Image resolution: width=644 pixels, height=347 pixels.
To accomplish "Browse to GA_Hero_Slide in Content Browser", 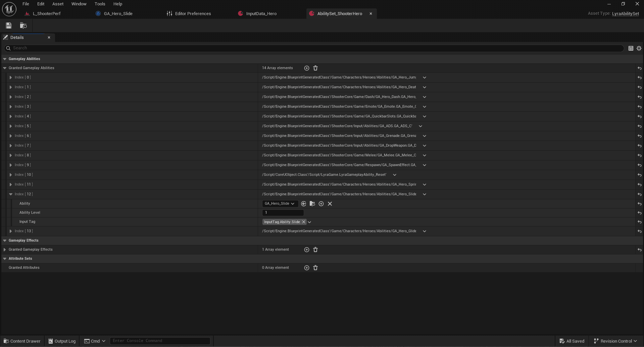I will 312,204.
